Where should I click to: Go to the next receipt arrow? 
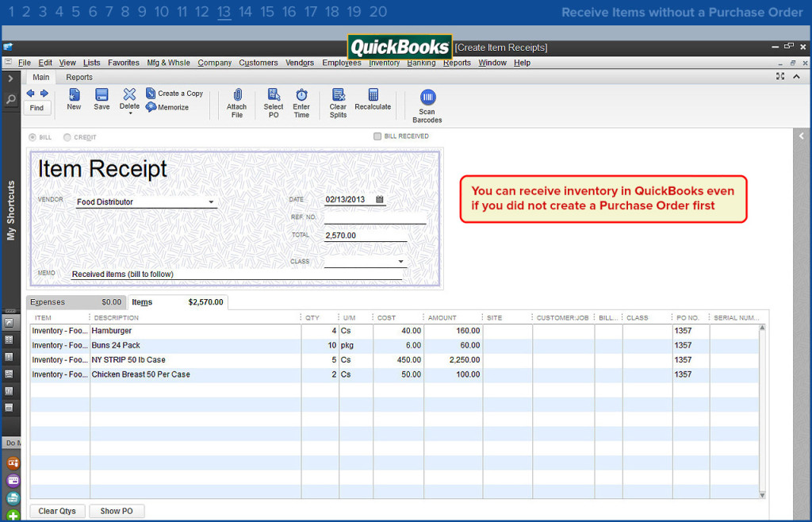(44, 94)
